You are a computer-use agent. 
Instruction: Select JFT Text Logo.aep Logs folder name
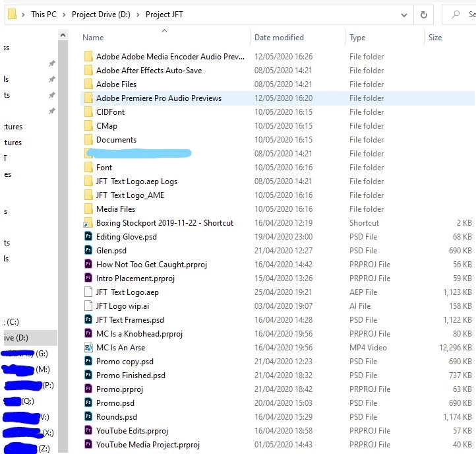pos(136,181)
